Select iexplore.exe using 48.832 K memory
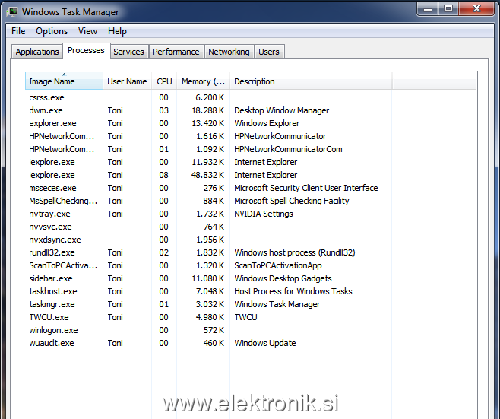 [x=250, y=175]
